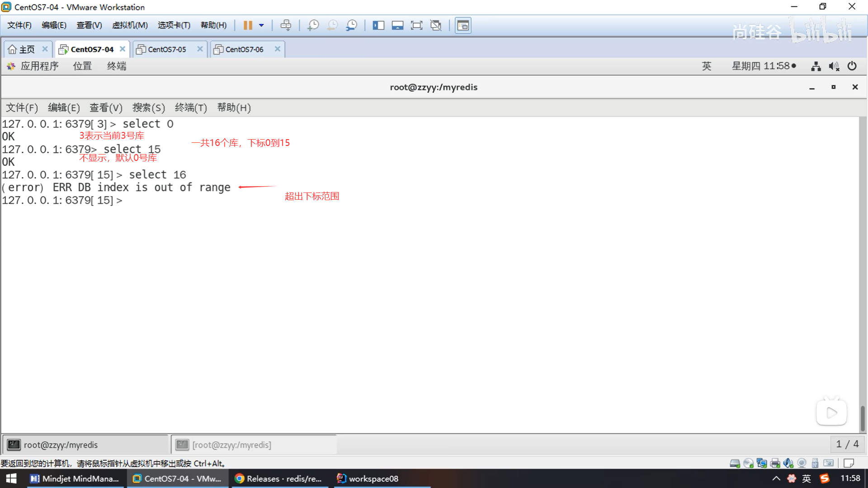The height and width of the screenshot is (488, 868).
Task: Toggle the thumbnail bar view
Action: coord(397,25)
